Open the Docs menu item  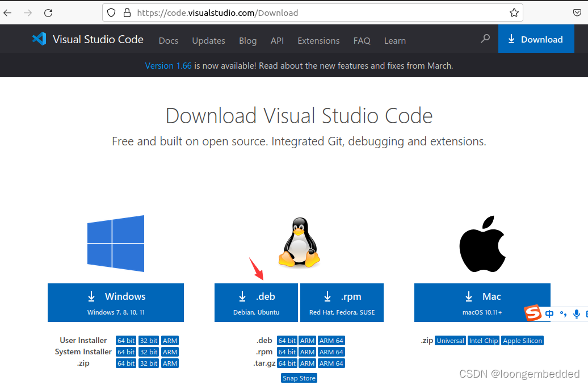coord(169,40)
